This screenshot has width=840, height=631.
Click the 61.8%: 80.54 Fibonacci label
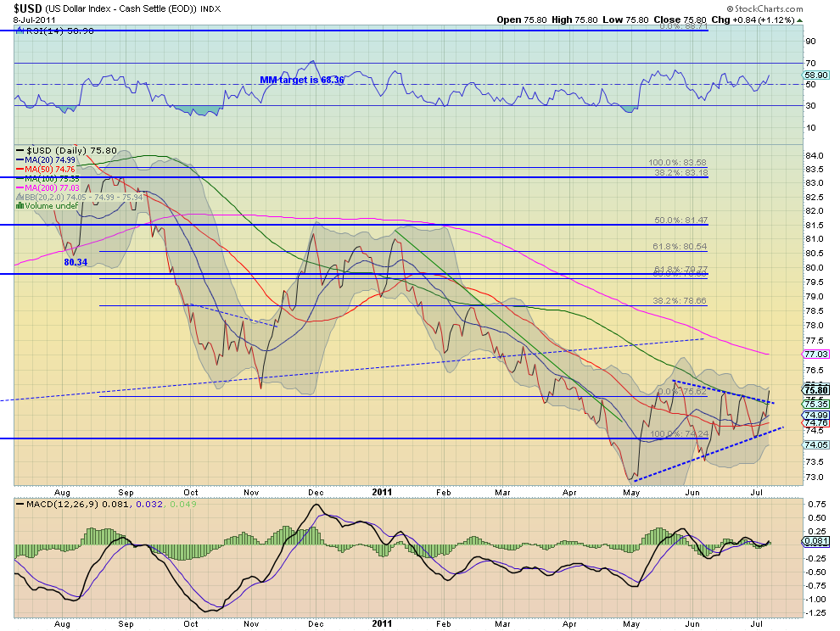[680, 247]
